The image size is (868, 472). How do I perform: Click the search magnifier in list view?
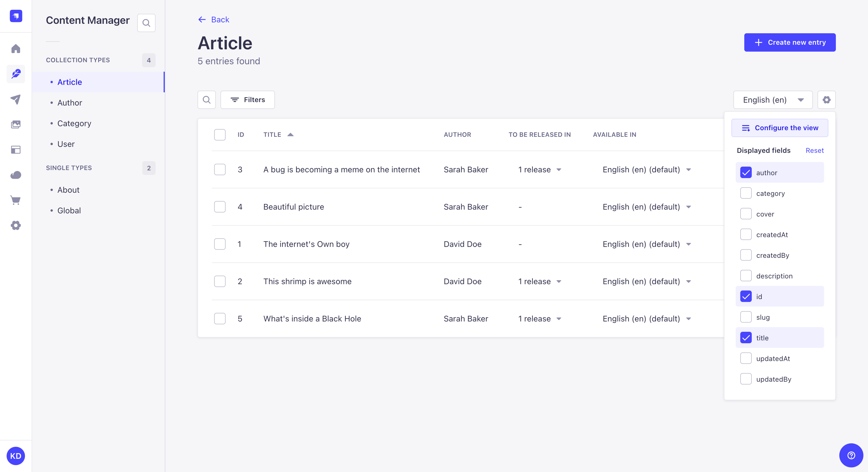pyautogui.click(x=207, y=100)
